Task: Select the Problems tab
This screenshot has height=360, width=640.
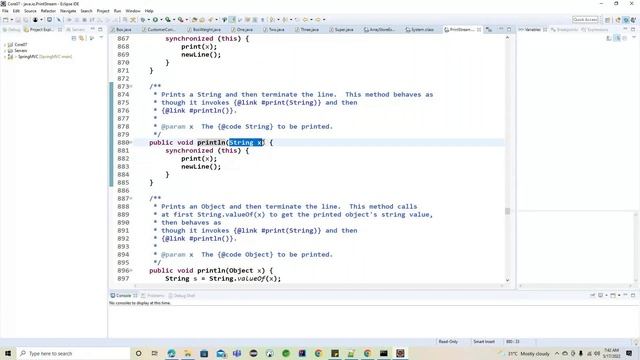Action: (153, 296)
